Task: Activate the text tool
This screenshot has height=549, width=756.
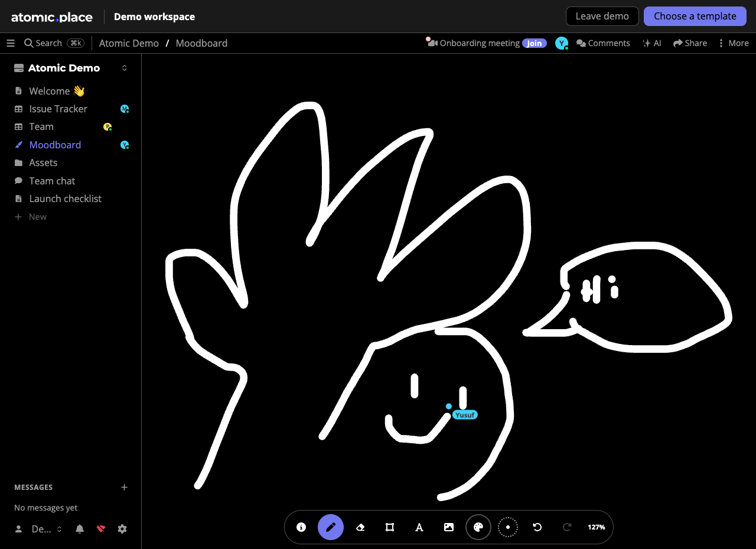Action: click(419, 527)
